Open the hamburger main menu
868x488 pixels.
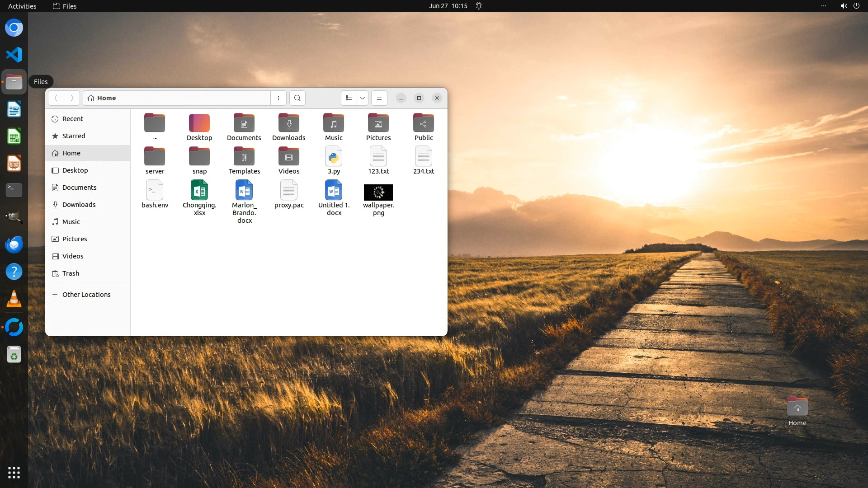pyautogui.click(x=379, y=98)
